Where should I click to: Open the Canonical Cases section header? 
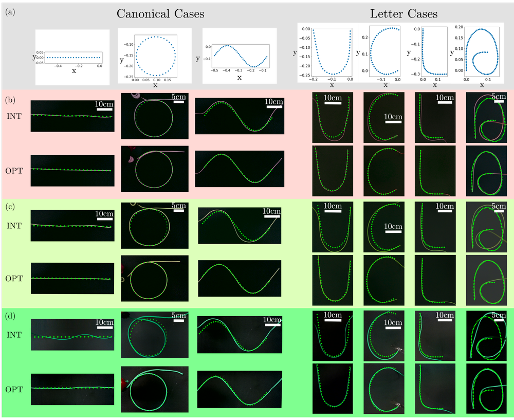160,14
